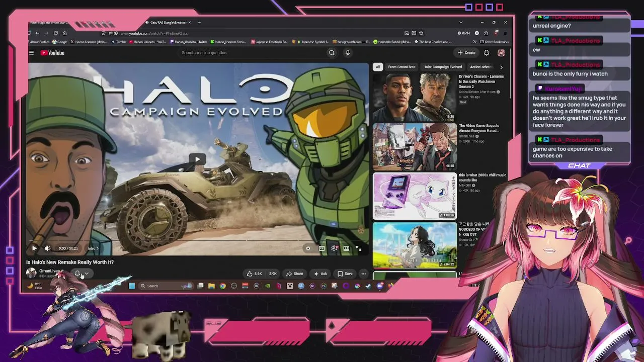Image resolution: width=644 pixels, height=362 pixels.
Task: Open the YouTube account avatar menu
Action: [501, 53]
